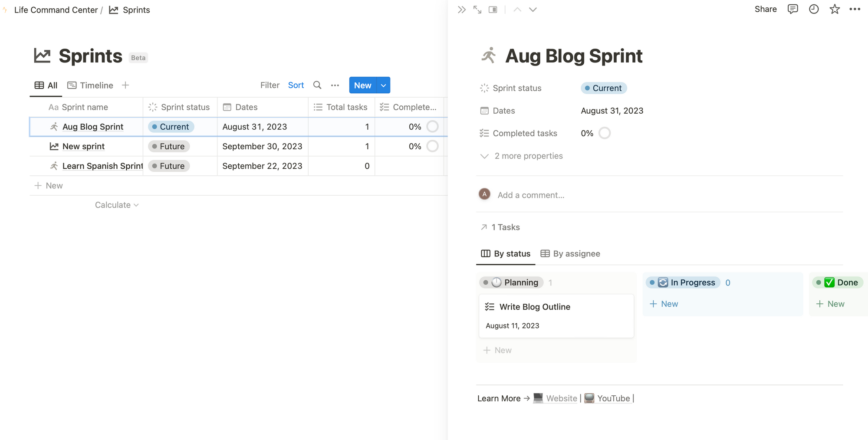Open Dates column header menu

(x=263, y=107)
